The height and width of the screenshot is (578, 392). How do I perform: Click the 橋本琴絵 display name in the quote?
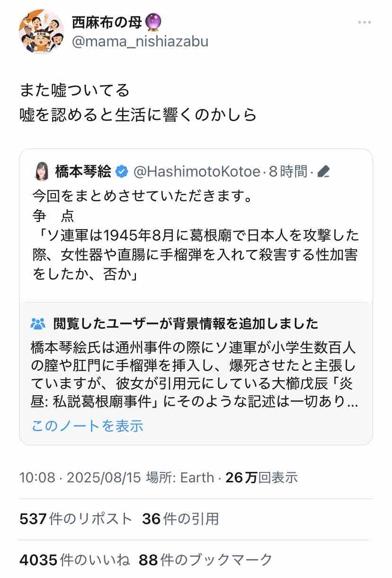click(83, 172)
